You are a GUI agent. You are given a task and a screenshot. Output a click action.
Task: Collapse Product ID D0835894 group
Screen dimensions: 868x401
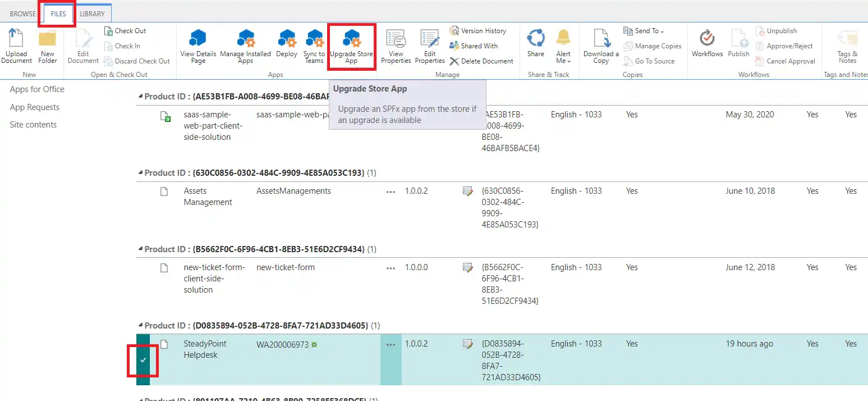point(141,326)
